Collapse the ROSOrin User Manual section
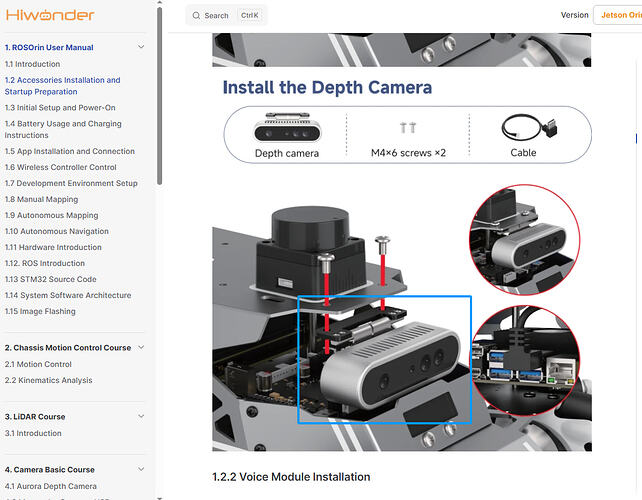The height and width of the screenshot is (500, 642). tap(141, 47)
